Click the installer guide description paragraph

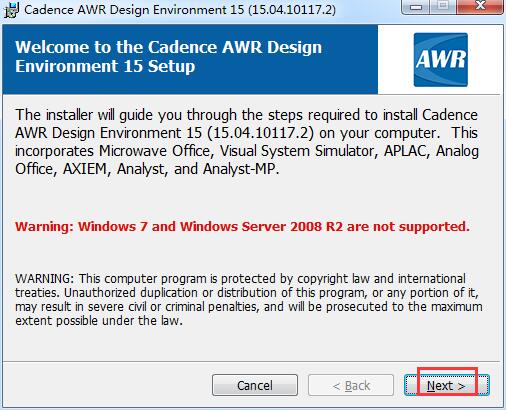pyautogui.click(x=247, y=142)
